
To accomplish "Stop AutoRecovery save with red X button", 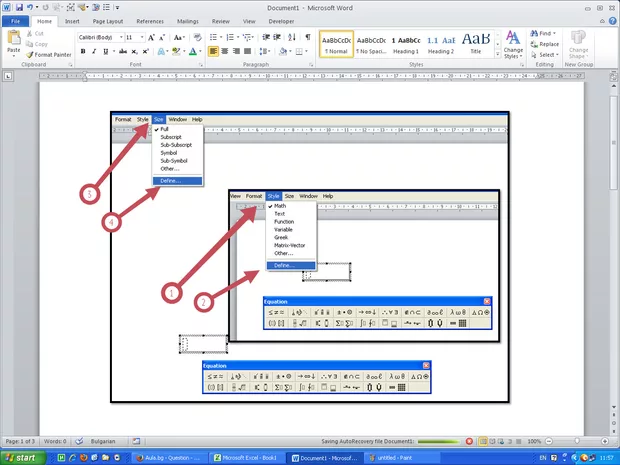I will click(469, 441).
